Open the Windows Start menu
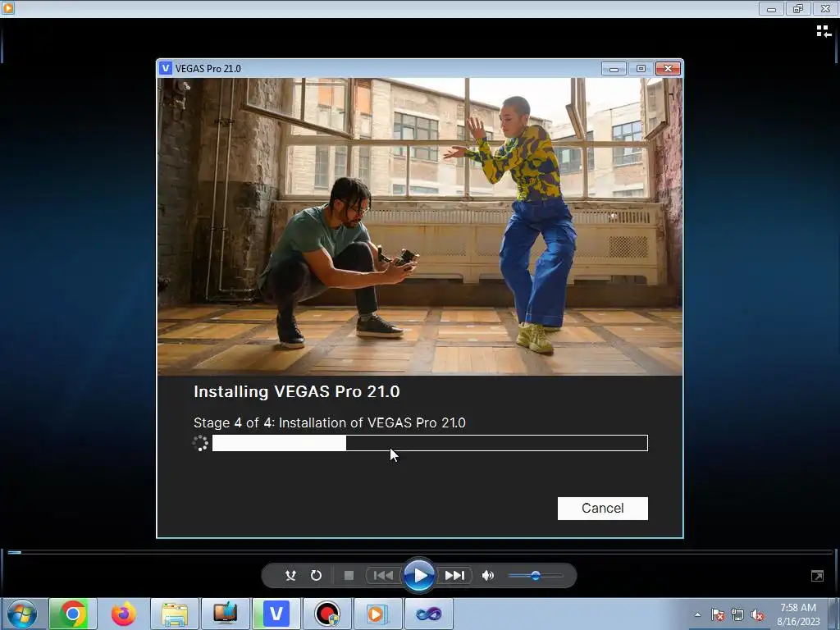Screen dimensions: 840x630 tap(22, 614)
